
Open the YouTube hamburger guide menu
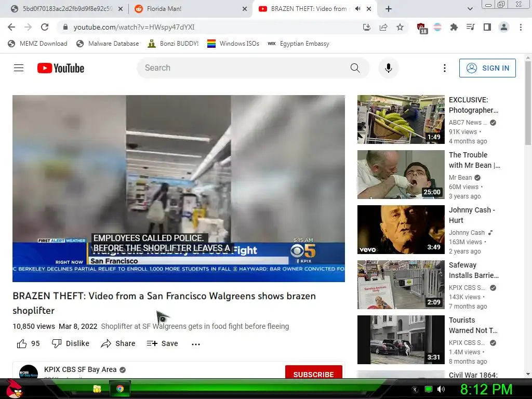(x=19, y=68)
